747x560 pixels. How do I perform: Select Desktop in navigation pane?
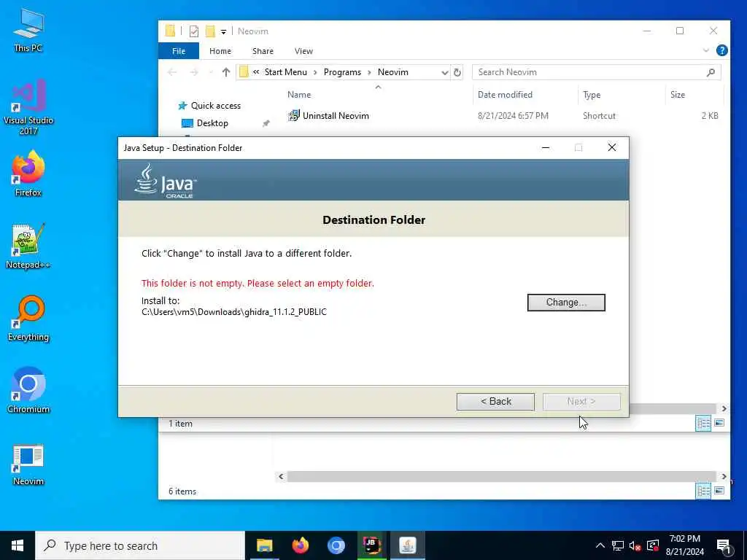click(x=212, y=123)
